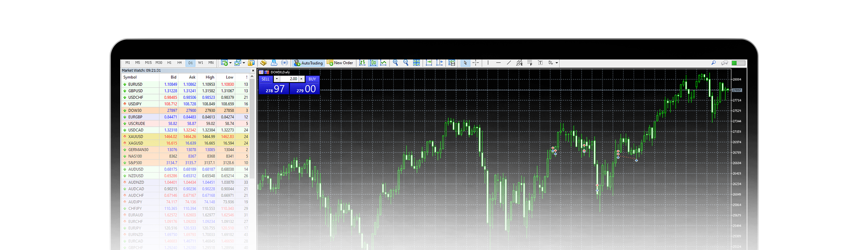Click BUY in one-click trading panel
Viewport: 868px width, 250px height.
pyautogui.click(x=312, y=79)
